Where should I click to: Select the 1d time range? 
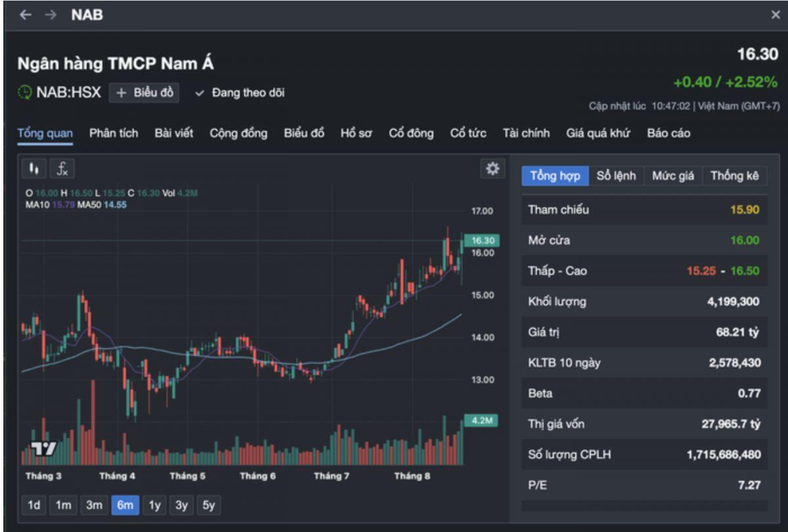pyautogui.click(x=34, y=505)
